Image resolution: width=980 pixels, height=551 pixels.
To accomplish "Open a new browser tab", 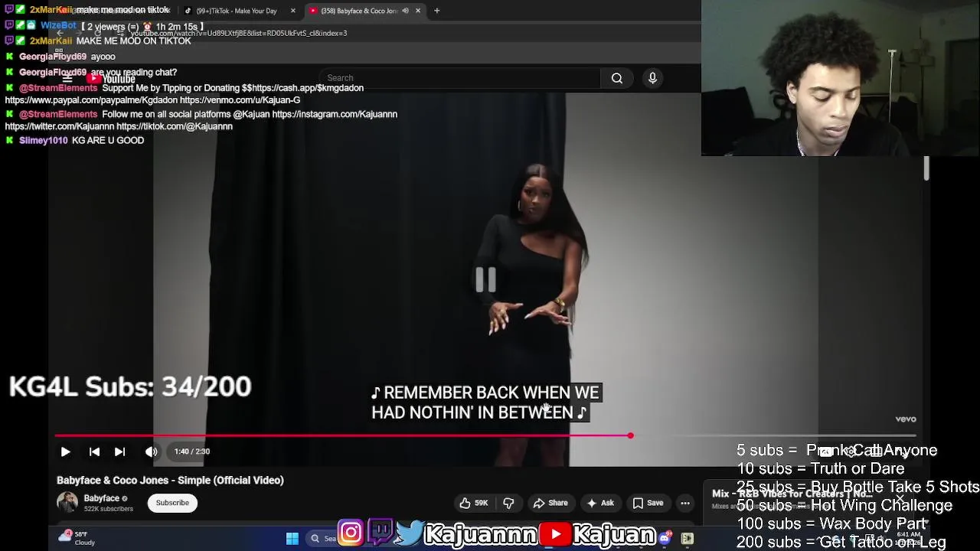I will pos(436,11).
